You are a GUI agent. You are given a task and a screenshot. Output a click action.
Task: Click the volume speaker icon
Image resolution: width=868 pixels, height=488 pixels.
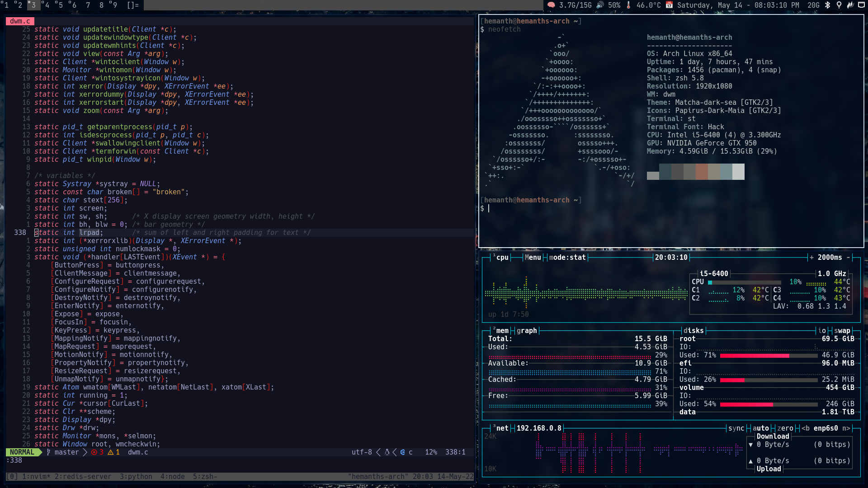click(600, 5)
